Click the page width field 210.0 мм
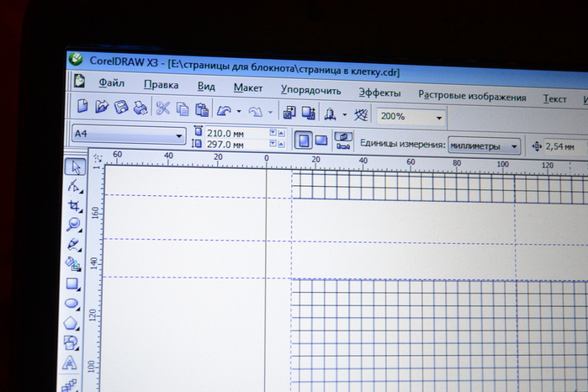 236,133
